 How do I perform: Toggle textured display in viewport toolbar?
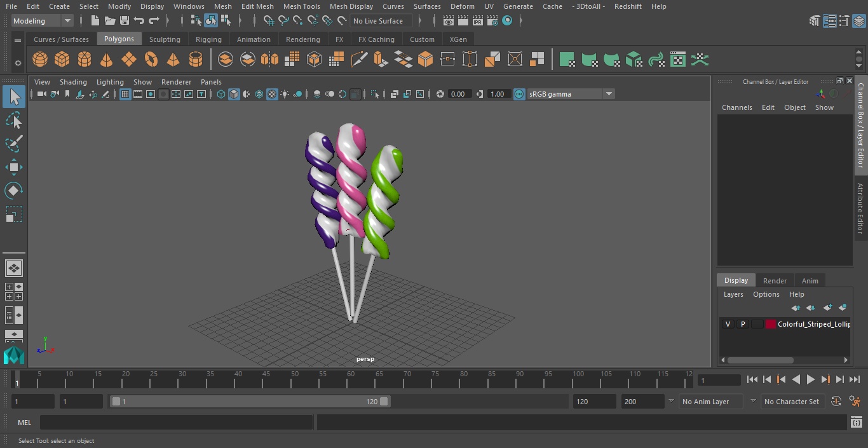point(272,94)
